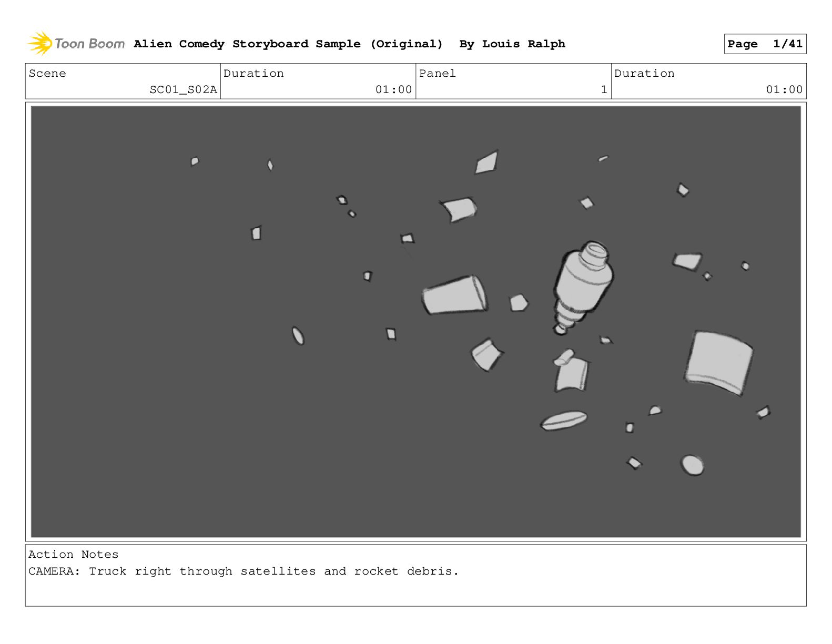Select the action note 'CAMERA: Truck right through satellites...'

[243, 571]
